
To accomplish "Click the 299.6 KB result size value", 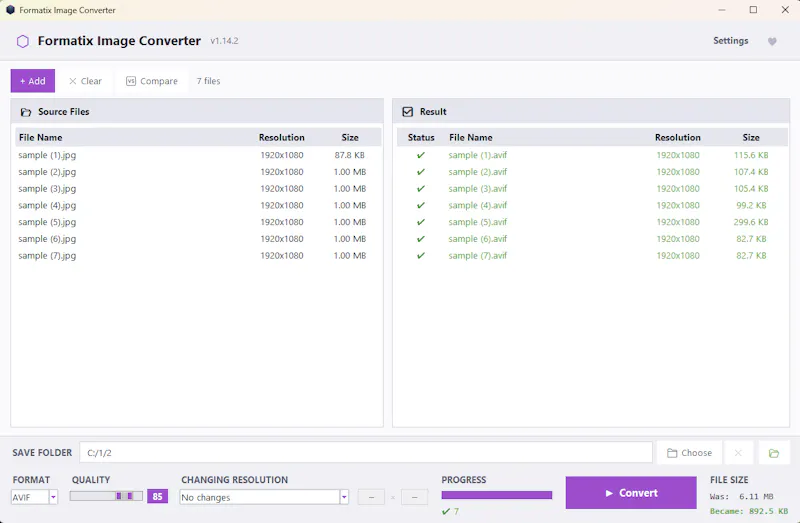I will click(x=751, y=222).
